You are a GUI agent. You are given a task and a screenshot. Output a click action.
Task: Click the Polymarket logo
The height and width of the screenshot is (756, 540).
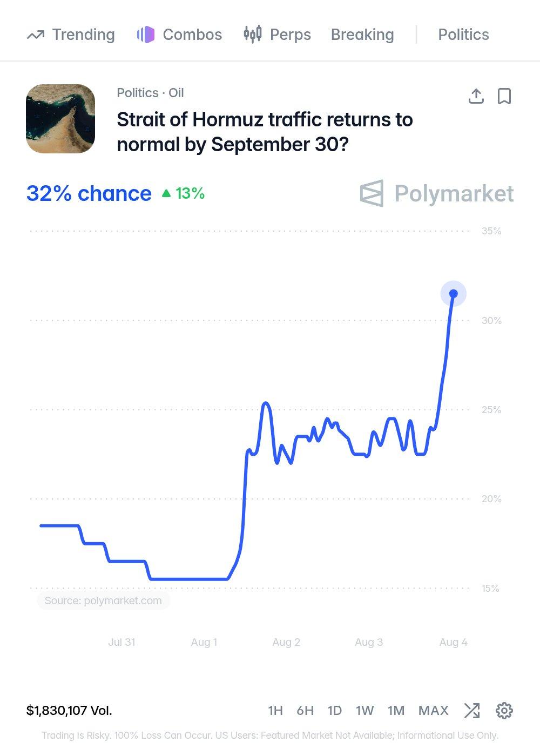point(437,193)
